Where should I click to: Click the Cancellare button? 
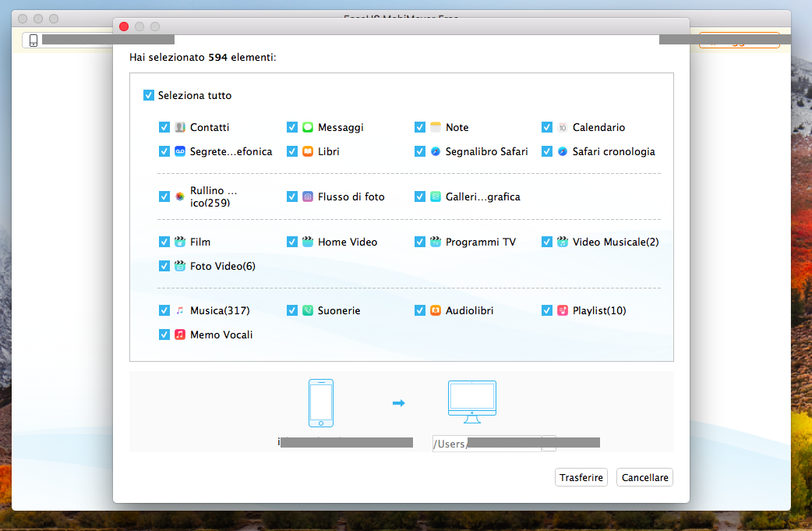644,478
